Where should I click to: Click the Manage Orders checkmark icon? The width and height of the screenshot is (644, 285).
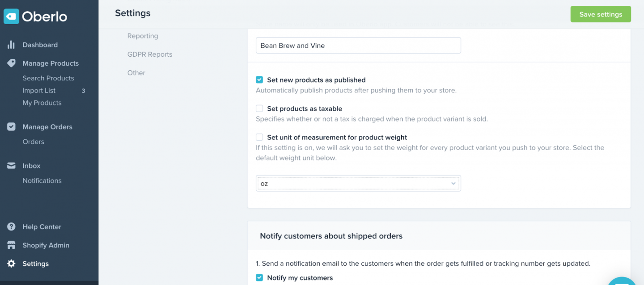tap(11, 127)
